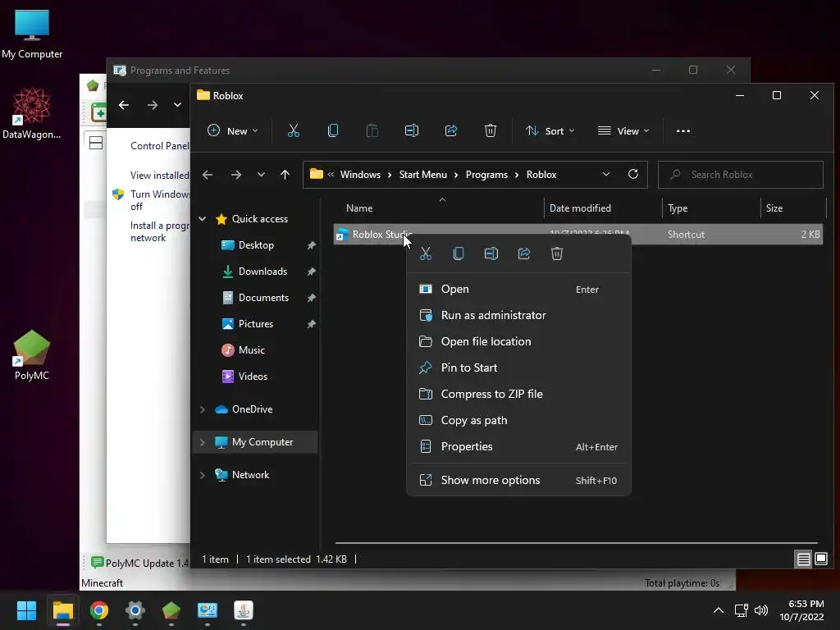
Task: Choose Pin to Start
Action: [x=518, y=368]
